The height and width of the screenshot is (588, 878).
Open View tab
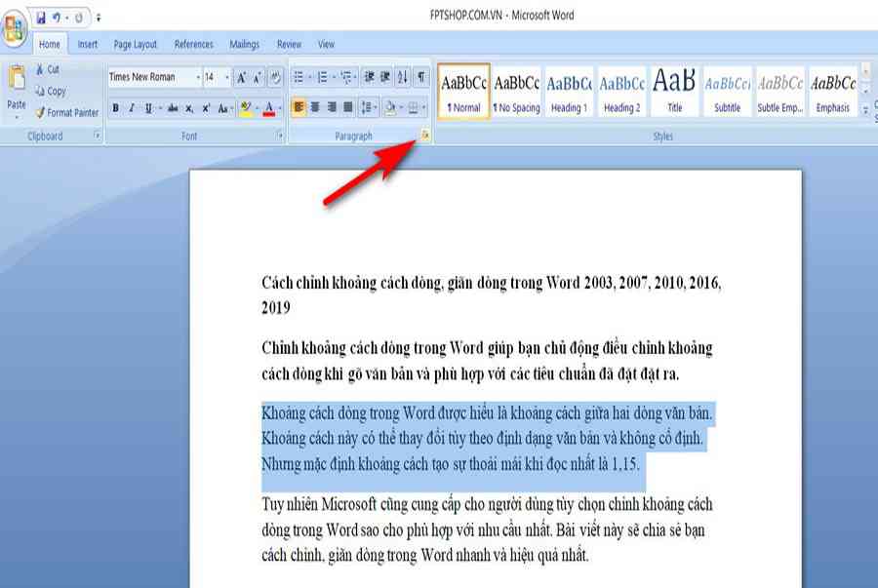pyautogui.click(x=326, y=44)
